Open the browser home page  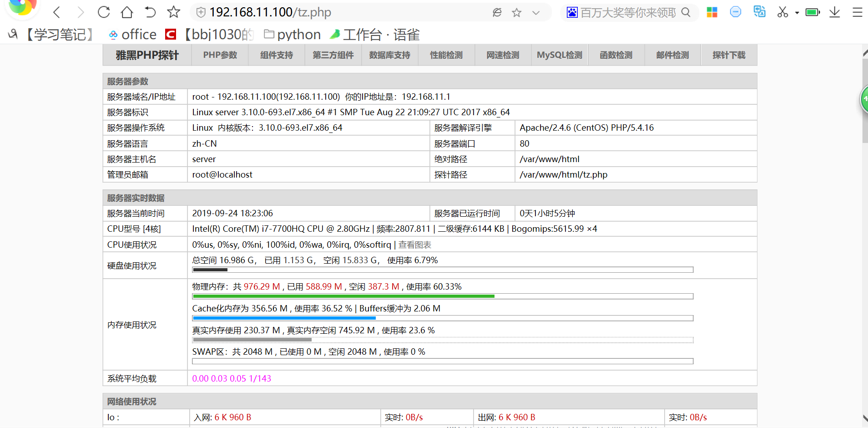127,12
